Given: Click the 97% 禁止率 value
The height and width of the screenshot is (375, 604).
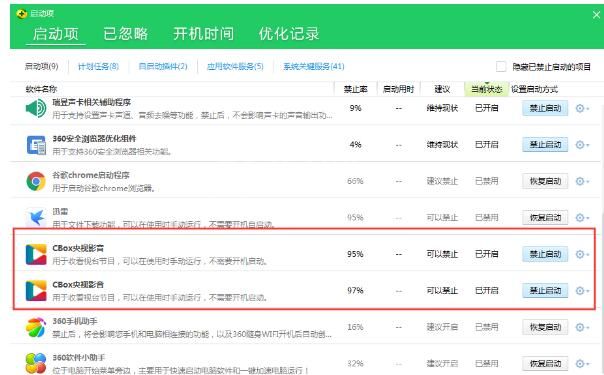Looking at the screenshot, I should 355,291.
